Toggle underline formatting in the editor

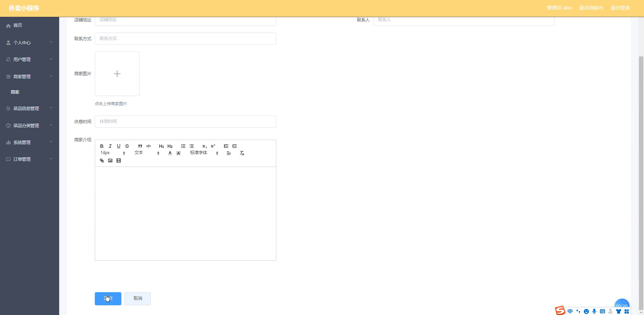coord(118,146)
